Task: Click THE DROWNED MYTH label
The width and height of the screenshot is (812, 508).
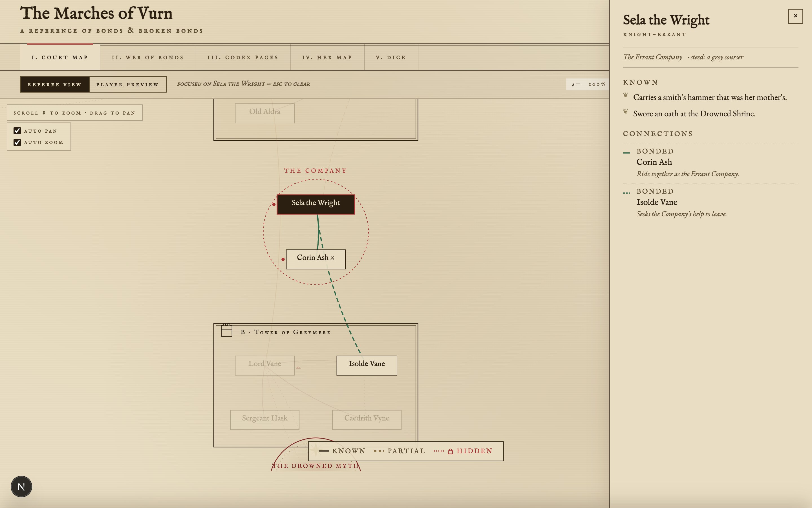Action: 315,466
